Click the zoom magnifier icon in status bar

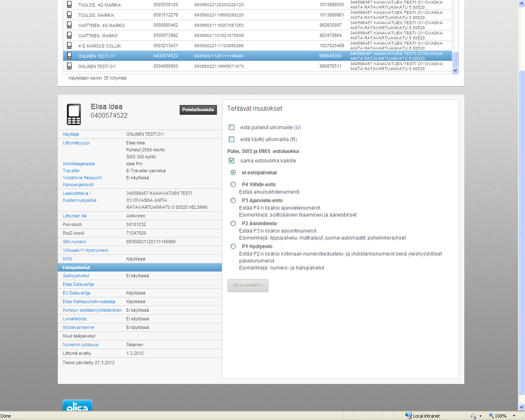(x=491, y=415)
